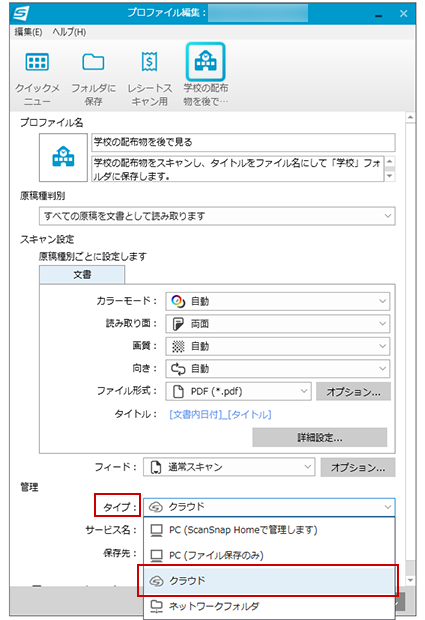Viewport: 425px width, 620px height.
Task: Click the ScanSnap logo in title bar
Action: point(21,13)
